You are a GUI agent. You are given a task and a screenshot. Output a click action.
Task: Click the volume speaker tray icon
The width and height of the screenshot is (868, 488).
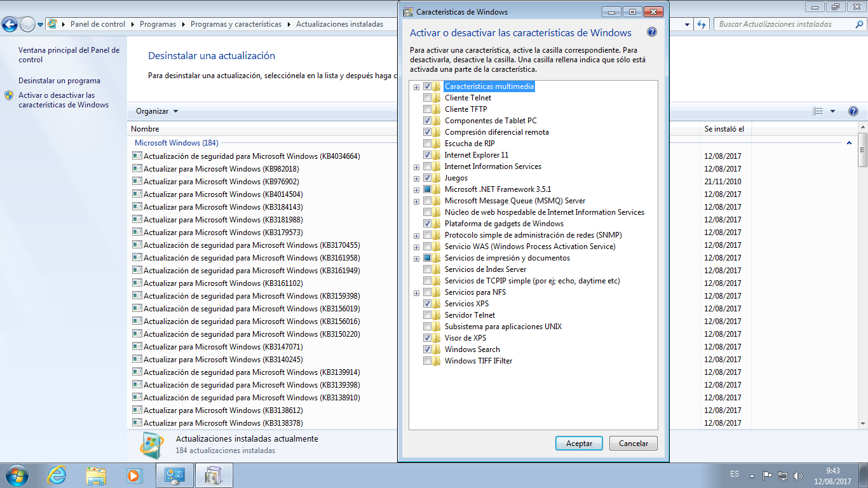[x=798, y=475]
